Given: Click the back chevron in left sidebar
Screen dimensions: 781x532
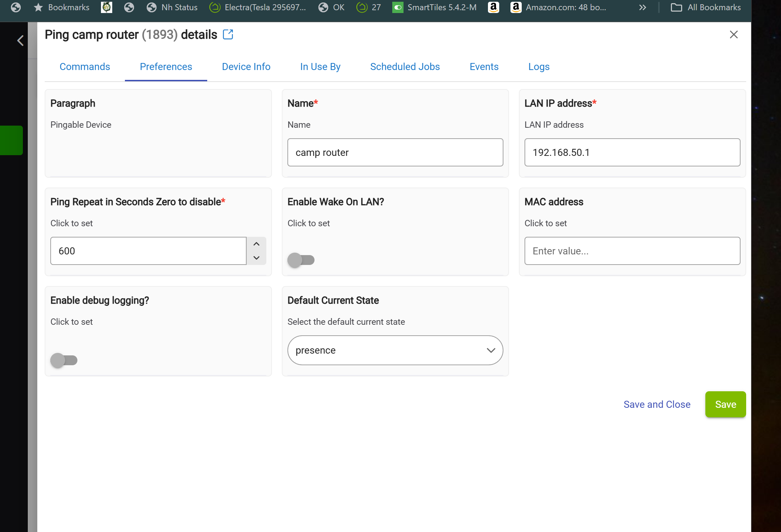Looking at the screenshot, I should [20, 41].
